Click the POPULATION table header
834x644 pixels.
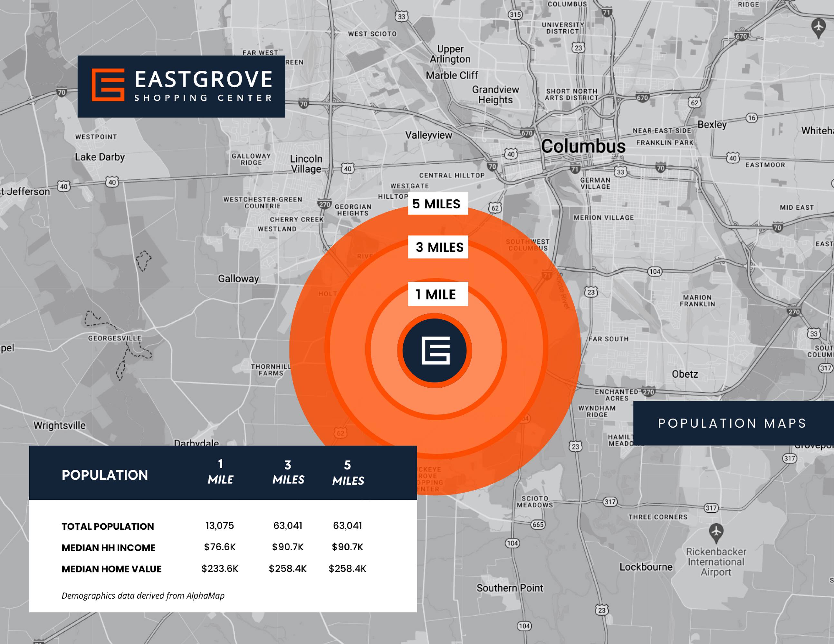105,475
